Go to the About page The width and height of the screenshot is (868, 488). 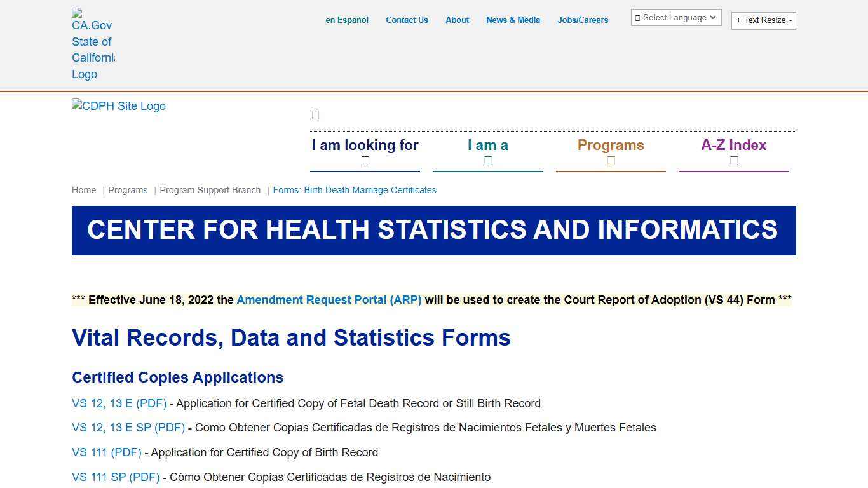tap(457, 20)
